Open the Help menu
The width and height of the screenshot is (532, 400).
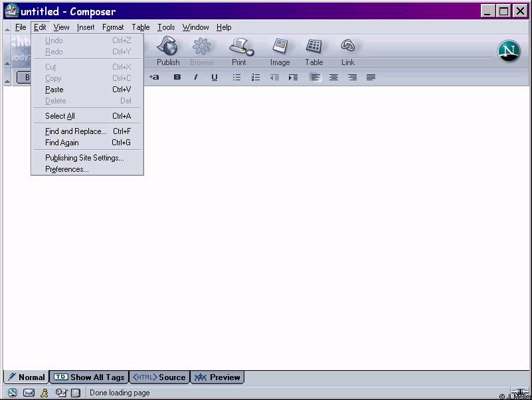click(x=224, y=27)
